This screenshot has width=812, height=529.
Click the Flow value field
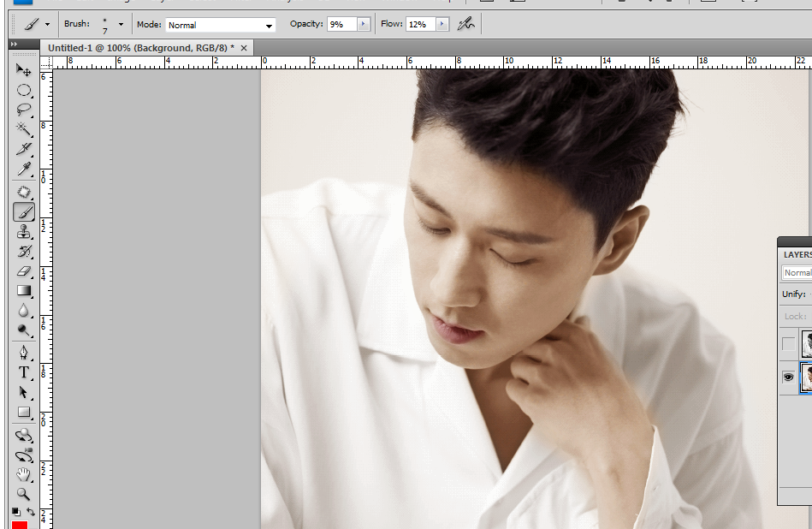tap(421, 24)
